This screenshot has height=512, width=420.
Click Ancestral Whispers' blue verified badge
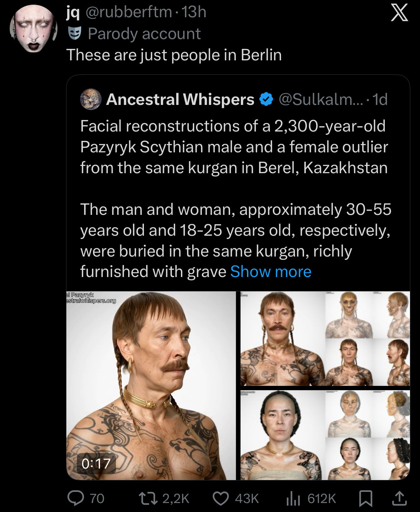(x=266, y=100)
